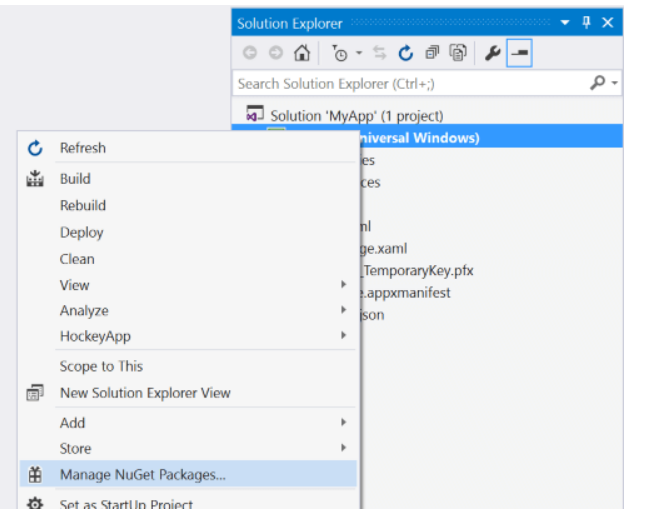Click the Solution 'MyApp' Visual Studio icon

point(255,114)
